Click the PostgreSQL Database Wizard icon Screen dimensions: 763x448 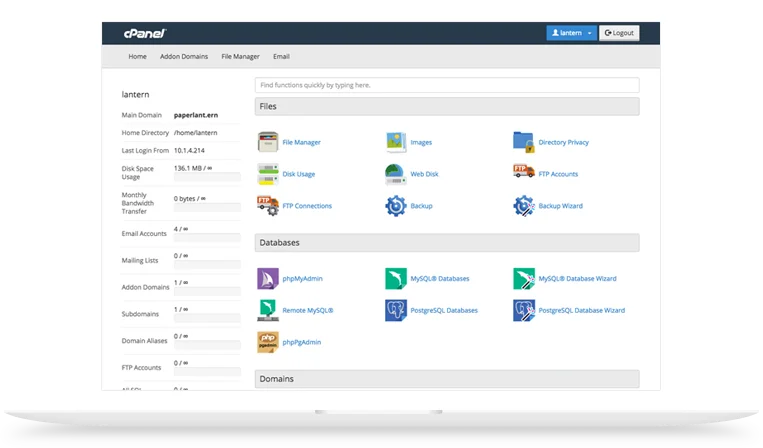524,310
